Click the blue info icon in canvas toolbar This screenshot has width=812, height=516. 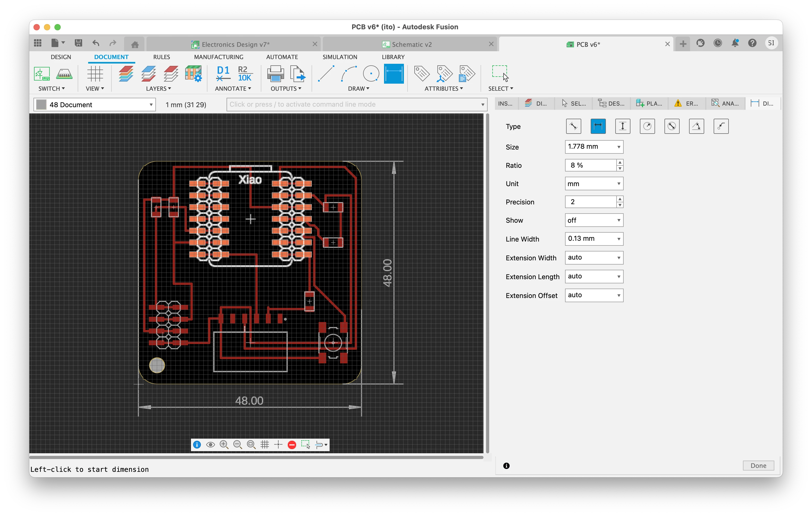click(197, 445)
